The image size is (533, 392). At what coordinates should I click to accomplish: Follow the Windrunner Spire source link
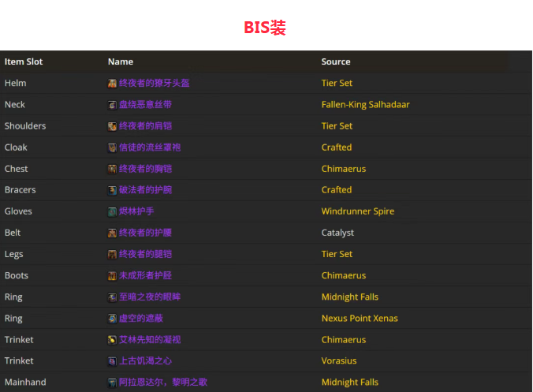point(357,211)
